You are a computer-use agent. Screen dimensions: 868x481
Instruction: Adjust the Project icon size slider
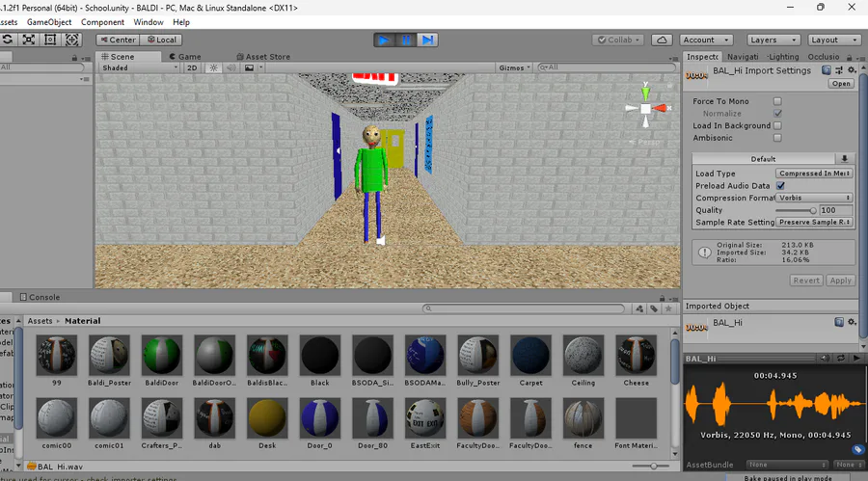click(651, 466)
